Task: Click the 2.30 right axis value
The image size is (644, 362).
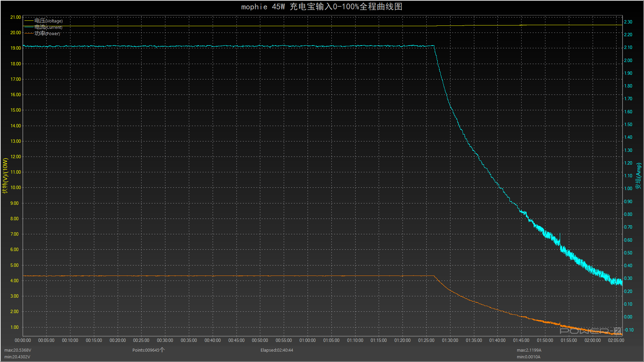Action: tap(628, 22)
